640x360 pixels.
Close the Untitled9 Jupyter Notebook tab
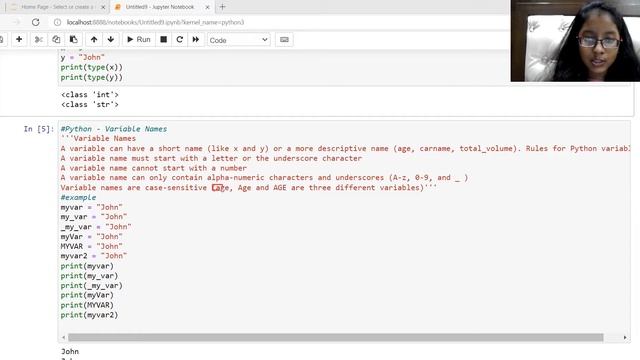pos(207,7)
